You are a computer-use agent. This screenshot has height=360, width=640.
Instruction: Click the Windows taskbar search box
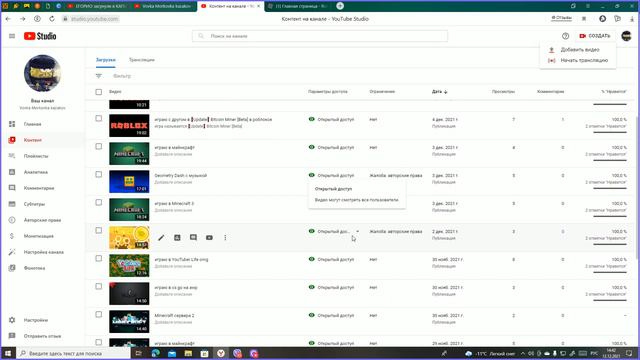[x=73, y=353]
